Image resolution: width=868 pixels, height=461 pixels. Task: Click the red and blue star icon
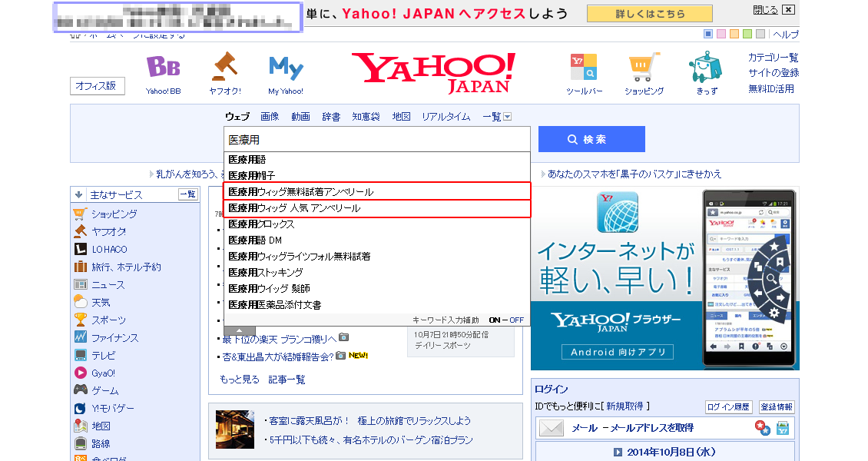762,428
